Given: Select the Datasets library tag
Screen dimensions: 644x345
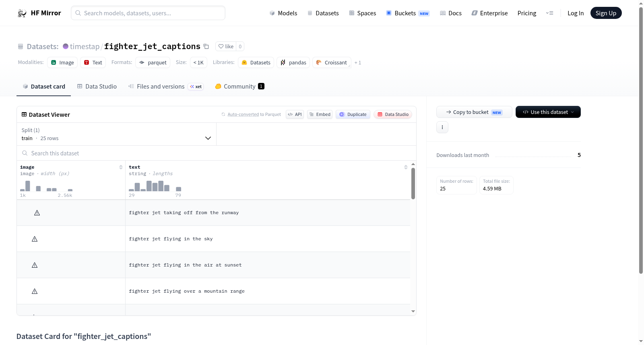Looking at the screenshot, I should click(256, 62).
